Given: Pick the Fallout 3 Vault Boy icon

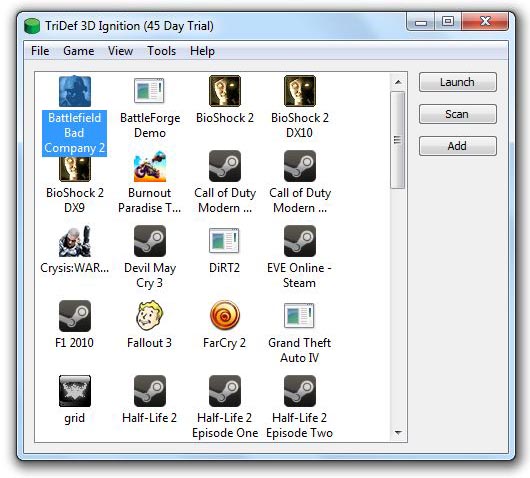Looking at the screenshot, I should [150, 316].
